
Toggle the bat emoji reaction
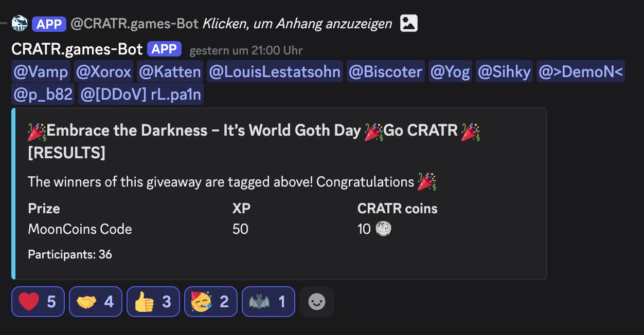point(269,302)
